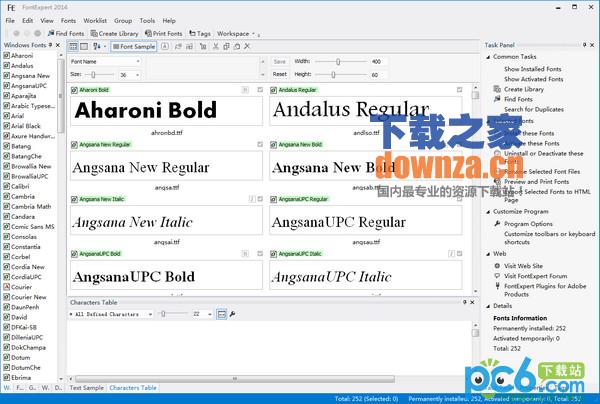600x404 pixels.
Task: Switch to the Characters Table tab
Action: 133,388
